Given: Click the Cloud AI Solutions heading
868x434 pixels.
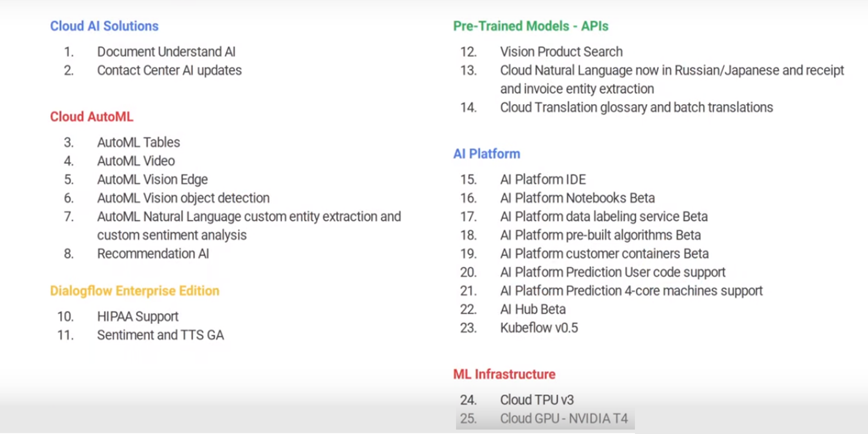Looking at the screenshot, I should (104, 26).
